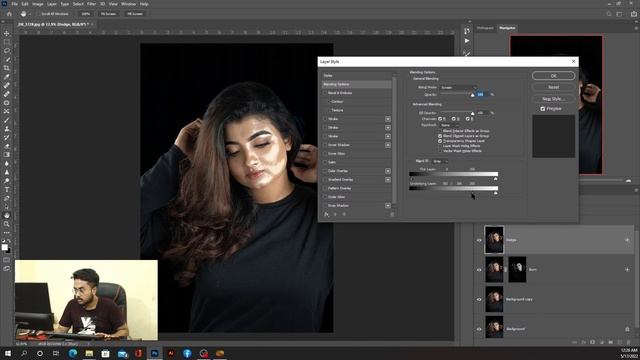Enable Drop Shadow style checkbox
Screen dimensions: 640x360
(x=325, y=206)
